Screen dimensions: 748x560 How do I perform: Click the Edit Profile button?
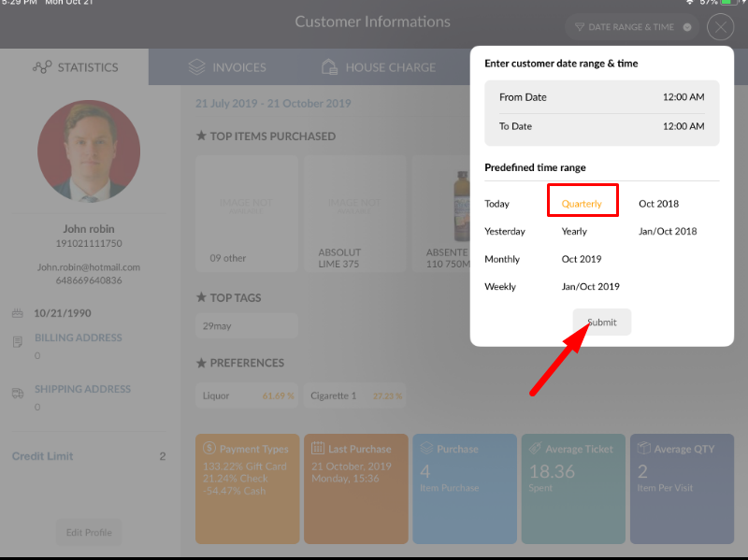pos(89,533)
